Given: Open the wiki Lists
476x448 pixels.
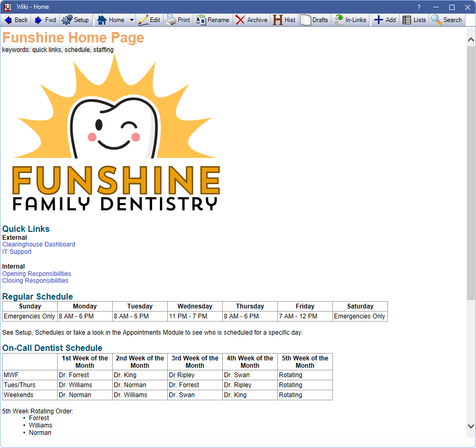Looking at the screenshot, I should point(414,20).
